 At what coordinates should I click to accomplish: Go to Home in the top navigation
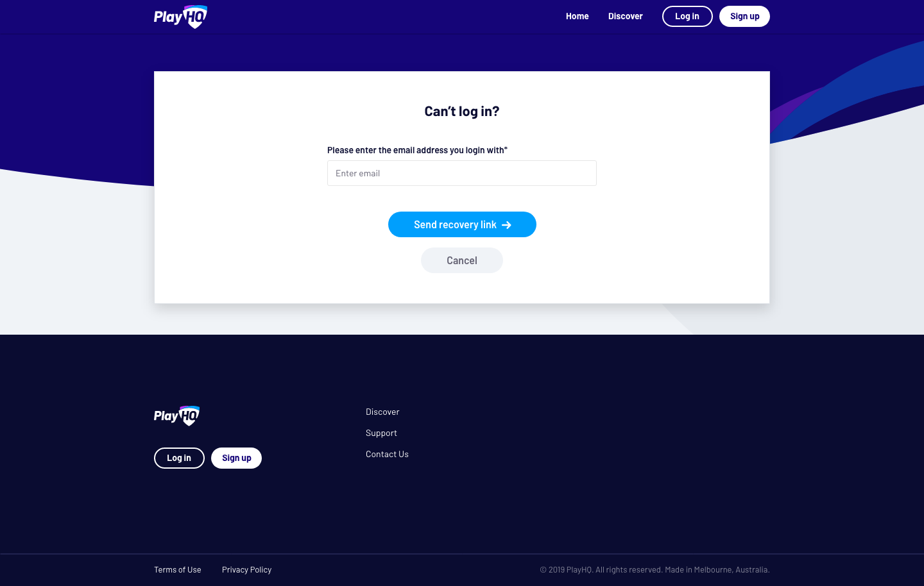point(577,16)
